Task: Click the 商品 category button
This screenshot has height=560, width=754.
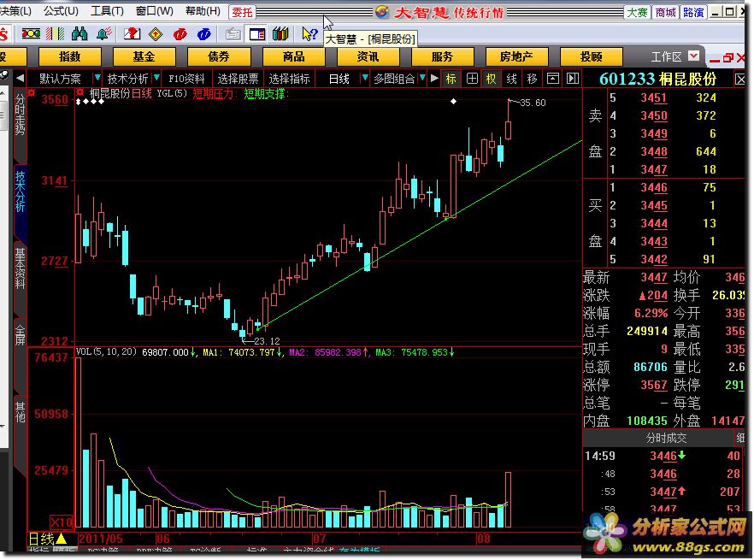Action: (x=293, y=56)
